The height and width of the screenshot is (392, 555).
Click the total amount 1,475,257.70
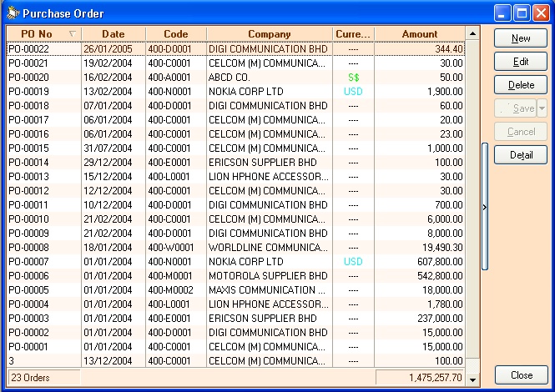pyautogui.click(x=420, y=378)
